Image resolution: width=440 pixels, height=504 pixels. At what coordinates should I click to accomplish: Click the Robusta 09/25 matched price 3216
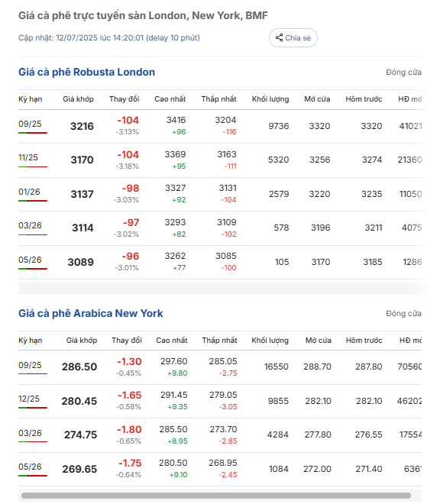(x=82, y=126)
